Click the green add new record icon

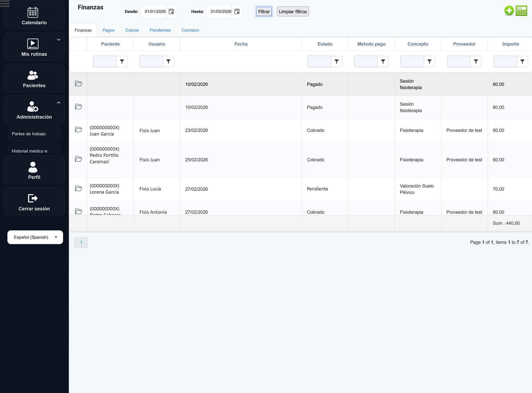click(x=509, y=11)
